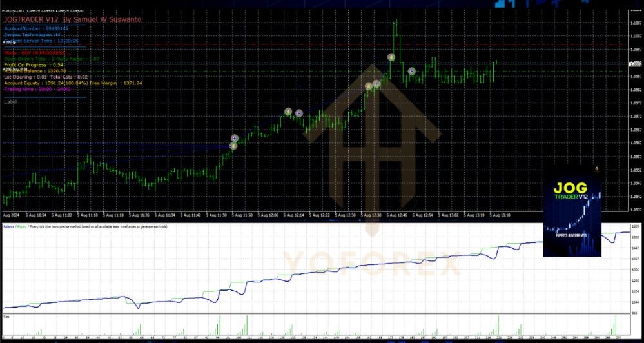The image size is (644, 343).
Task: Click the Trading time 00:00 - 24:00 line
Action: click(37, 89)
